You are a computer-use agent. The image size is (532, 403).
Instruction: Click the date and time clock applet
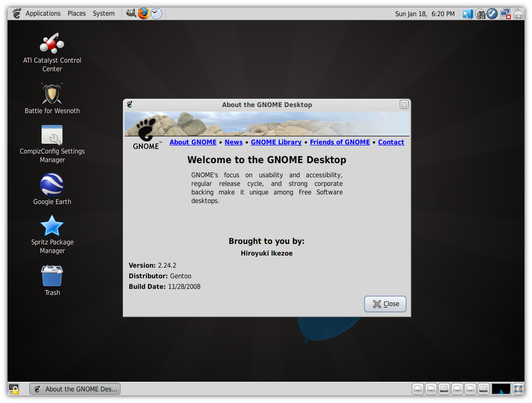[x=425, y=14]
